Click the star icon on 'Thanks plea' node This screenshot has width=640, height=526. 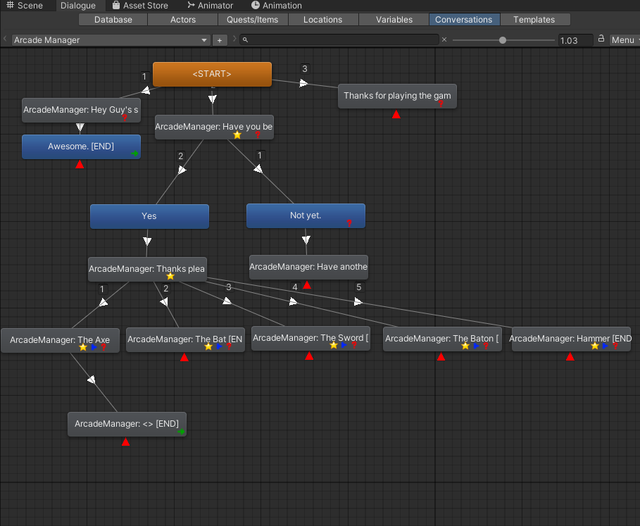[x=171, y=276]
